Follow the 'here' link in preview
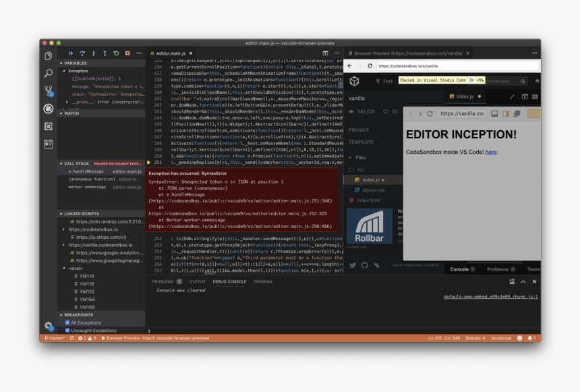Screen dimensions: 580x392 pos(491,152)
